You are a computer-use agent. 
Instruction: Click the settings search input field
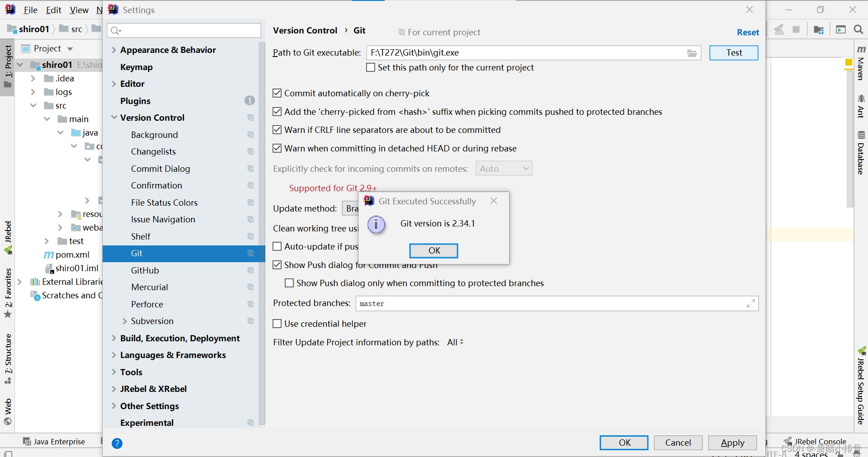184,30
